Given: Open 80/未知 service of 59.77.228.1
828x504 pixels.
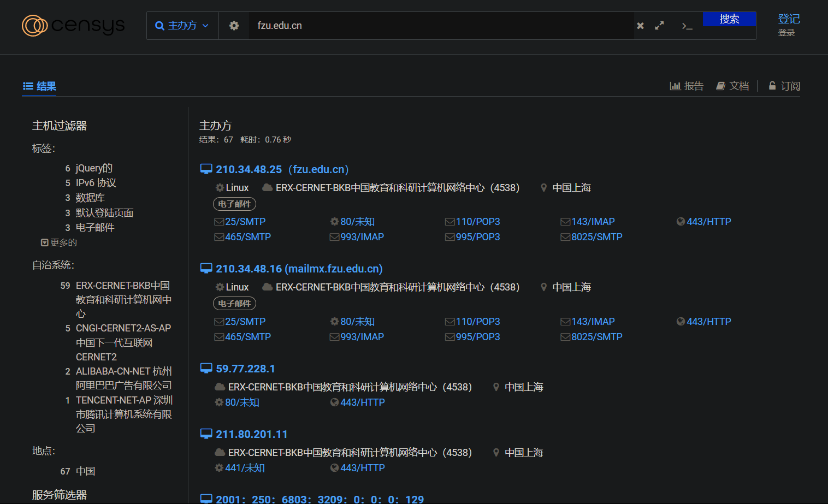Looking at the screenshot, I should (237, 402).
